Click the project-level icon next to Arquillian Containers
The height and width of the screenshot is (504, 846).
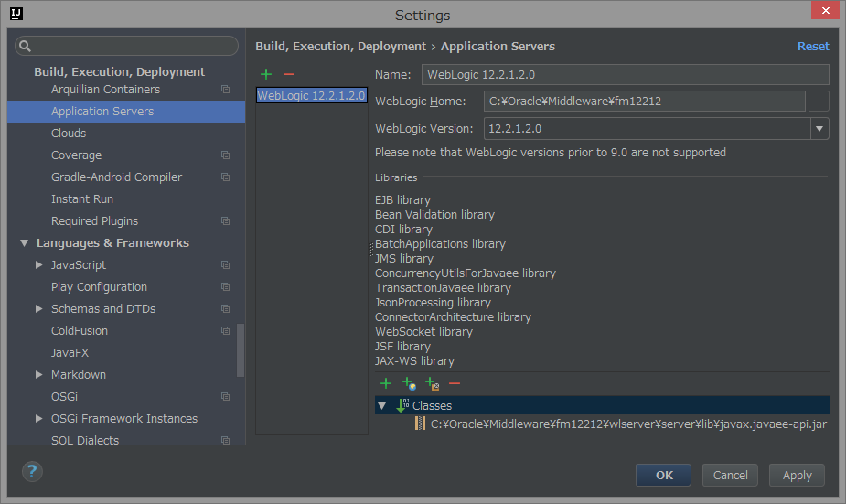tap(226, 89)
